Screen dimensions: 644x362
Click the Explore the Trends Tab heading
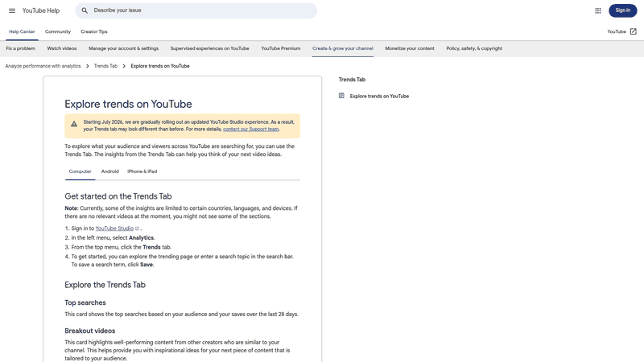pyautogui.click(x=105, y=285)
